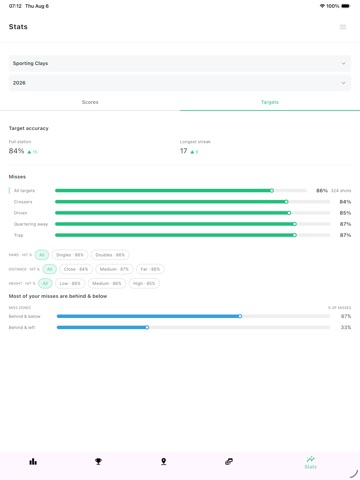This screenshot has height=480, width=360.
Task: Filter height by Low 86%
Action: [70, 284]
